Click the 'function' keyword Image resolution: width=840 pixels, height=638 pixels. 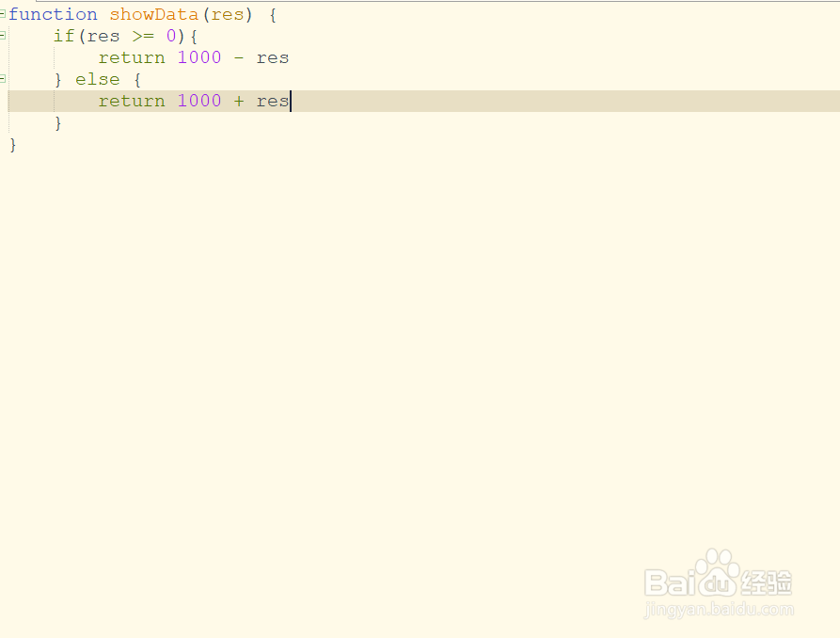point(53,14)
